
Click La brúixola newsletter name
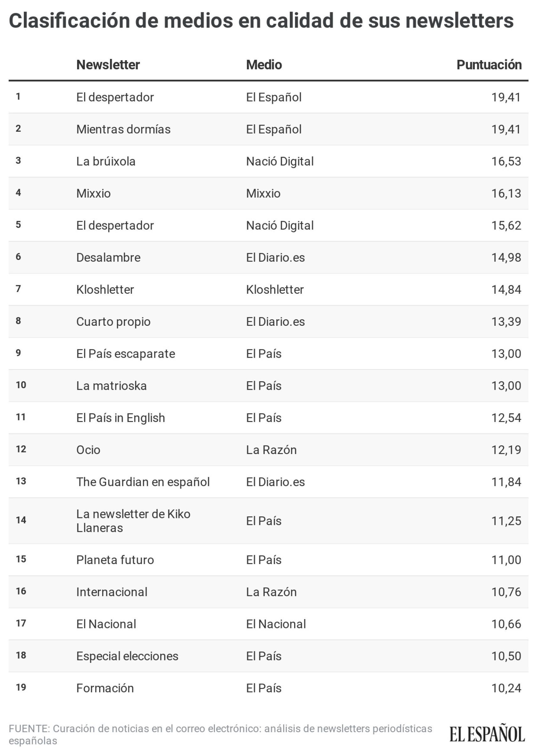[x=106, y=161]
